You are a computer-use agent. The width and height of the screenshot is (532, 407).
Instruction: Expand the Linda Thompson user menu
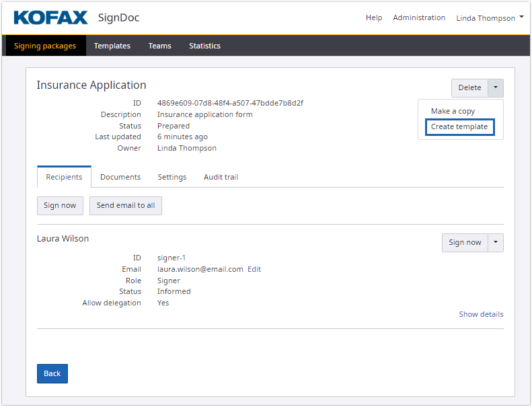(x=490, y=18)
